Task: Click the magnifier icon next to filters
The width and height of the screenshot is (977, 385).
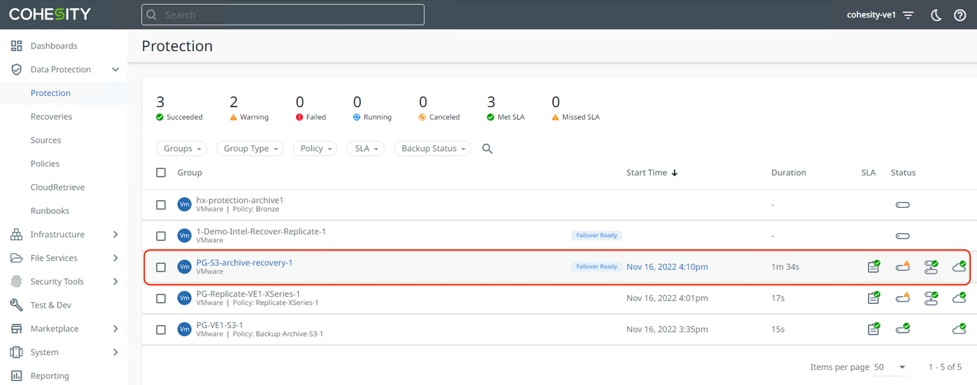Action: pyautogui.click(x=487, y=149)
